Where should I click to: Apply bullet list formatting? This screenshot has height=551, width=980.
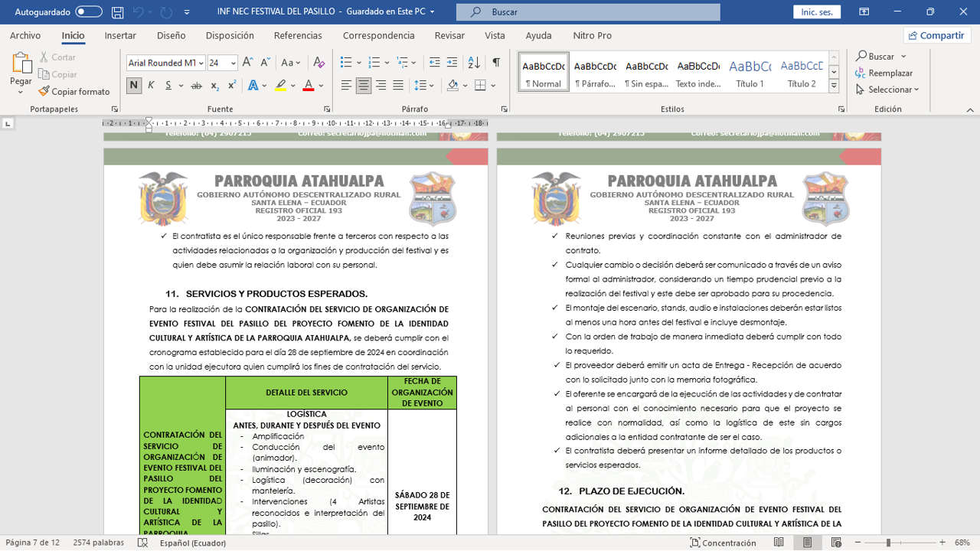346,63
